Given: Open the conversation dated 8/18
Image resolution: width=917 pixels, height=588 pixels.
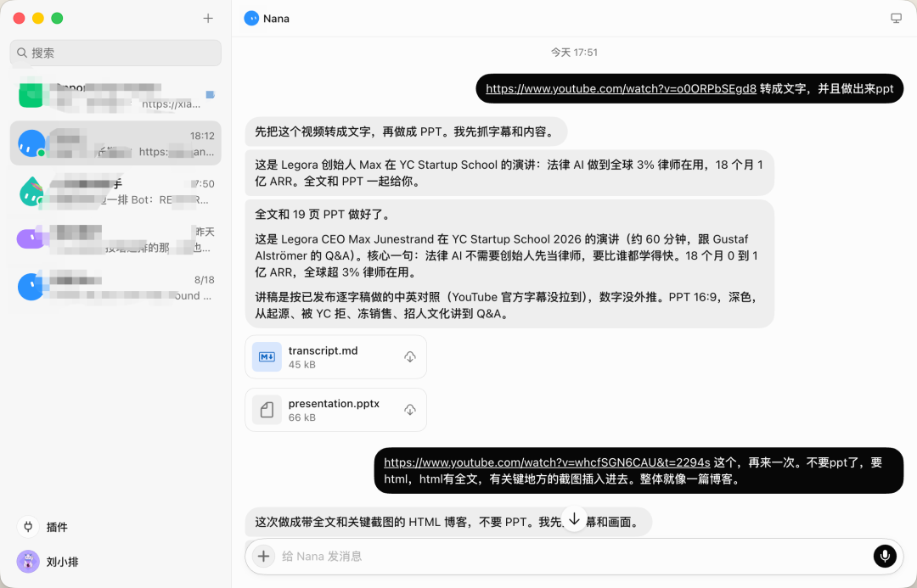Looking at the screenshot, I should click(x=115, y=287).
